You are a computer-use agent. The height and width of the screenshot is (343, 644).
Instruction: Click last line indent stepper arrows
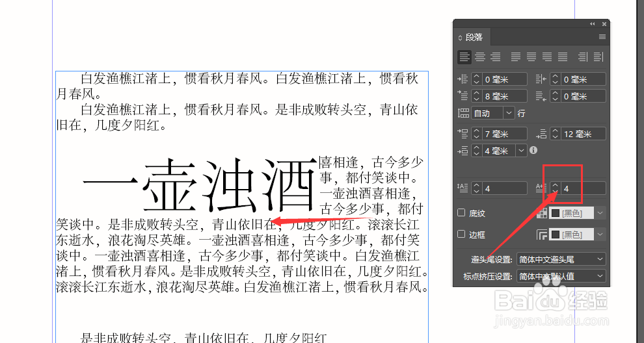click(x=555, y=96)
